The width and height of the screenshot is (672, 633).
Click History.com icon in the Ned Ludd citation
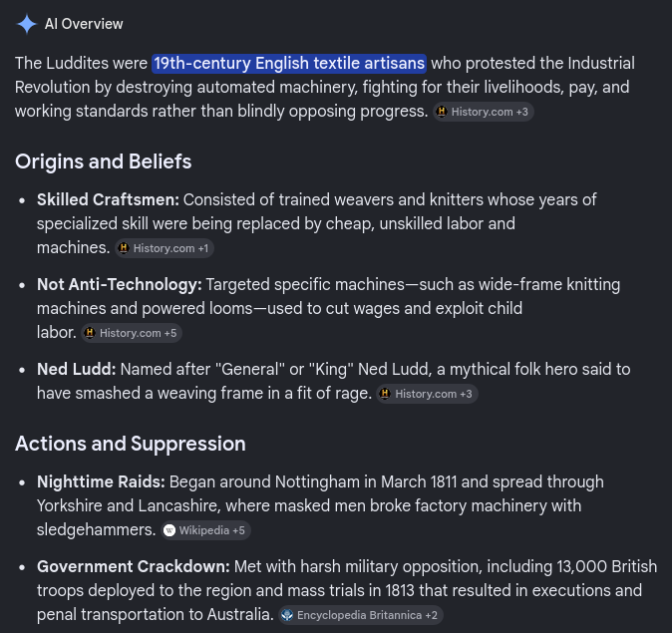coord(385,394)
